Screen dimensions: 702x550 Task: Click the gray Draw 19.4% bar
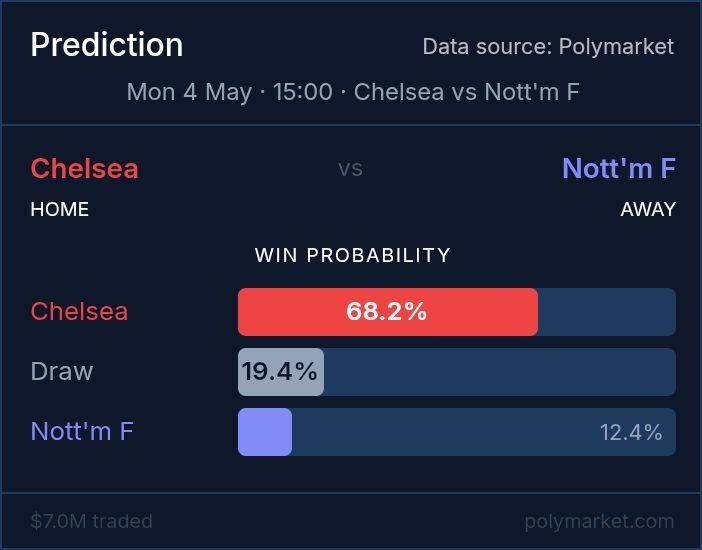tap(281, 372)
